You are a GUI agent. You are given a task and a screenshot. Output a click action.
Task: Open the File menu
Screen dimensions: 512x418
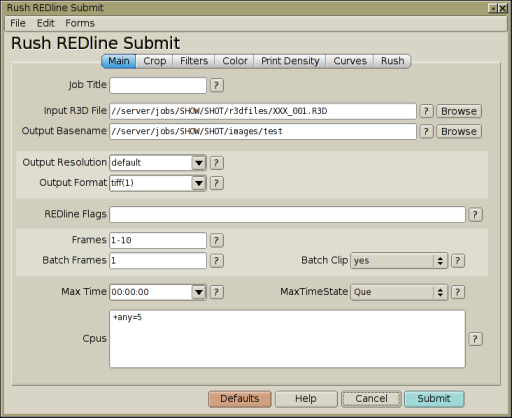(18, 23)
